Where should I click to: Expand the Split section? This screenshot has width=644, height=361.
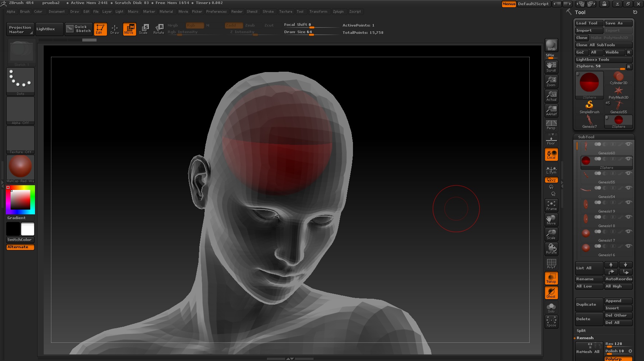tap(581, 330)
